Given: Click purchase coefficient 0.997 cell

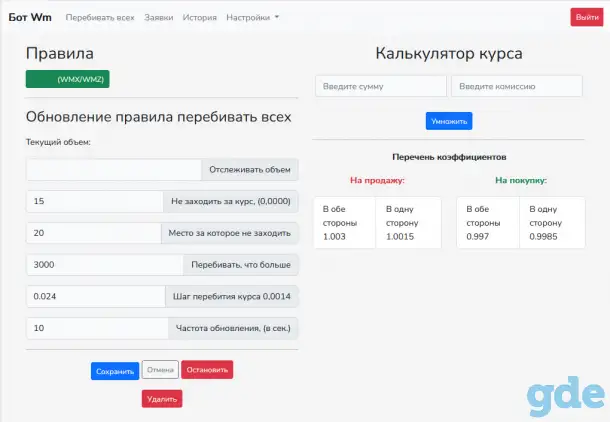Looking at the screenshot, I should click(x=488, y=223).
